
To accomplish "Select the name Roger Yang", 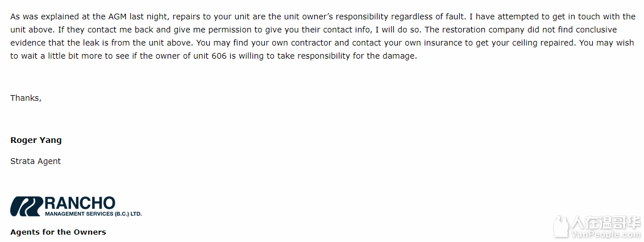I will 36,140.
